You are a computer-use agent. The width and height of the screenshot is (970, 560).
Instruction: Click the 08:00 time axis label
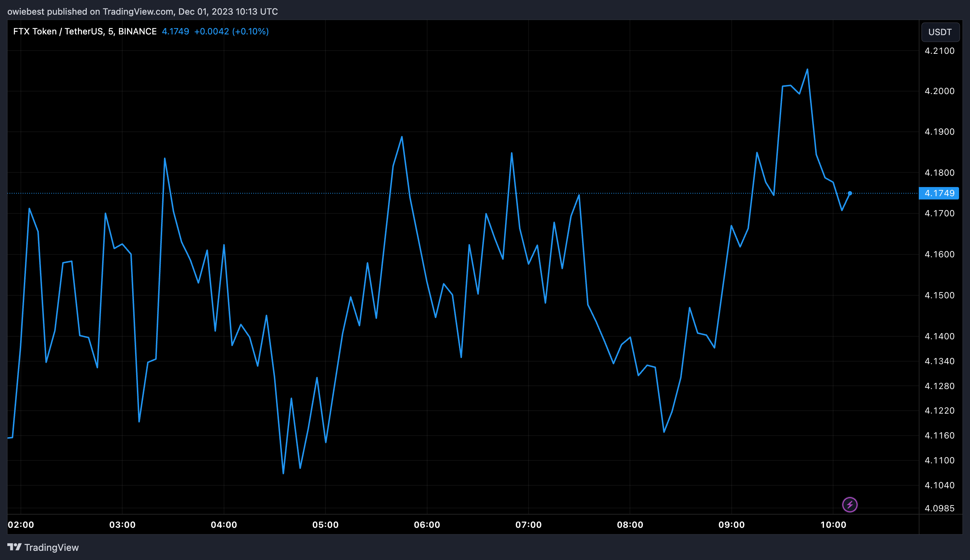[x=630, y=524]
